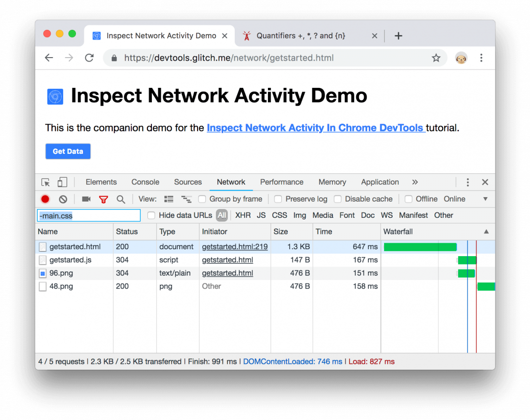Screen dimensions: 530x420
Task: Follow the Inspect Network Activity tutorial link
Action: coord(316,128)
